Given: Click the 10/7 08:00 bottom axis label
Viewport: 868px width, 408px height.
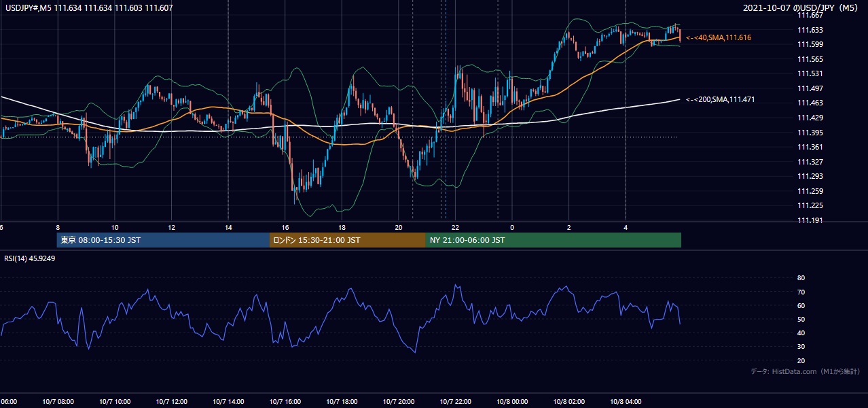Looking at the screenshot, I should pos(58,402).
